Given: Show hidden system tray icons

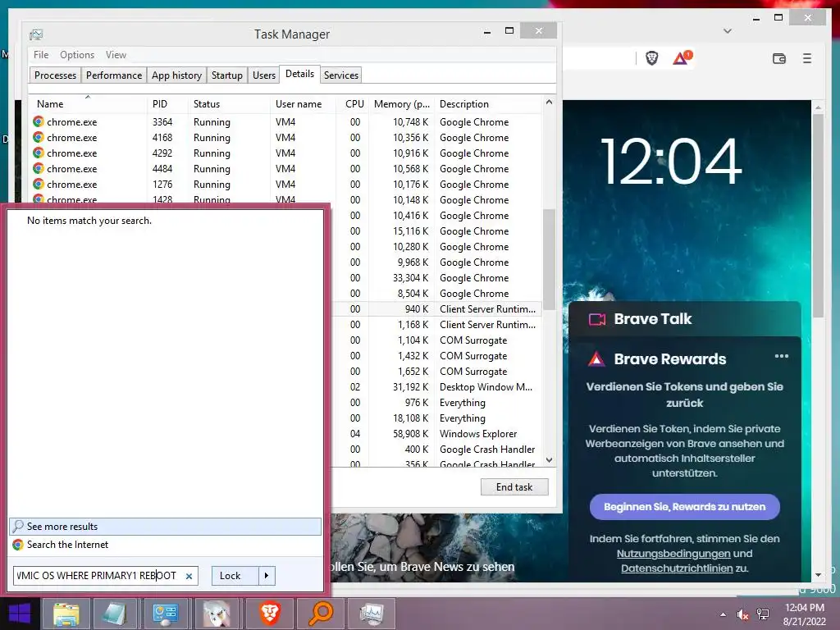Looking at the screenshot, I should pyautogui.click(x=724, y=614).
